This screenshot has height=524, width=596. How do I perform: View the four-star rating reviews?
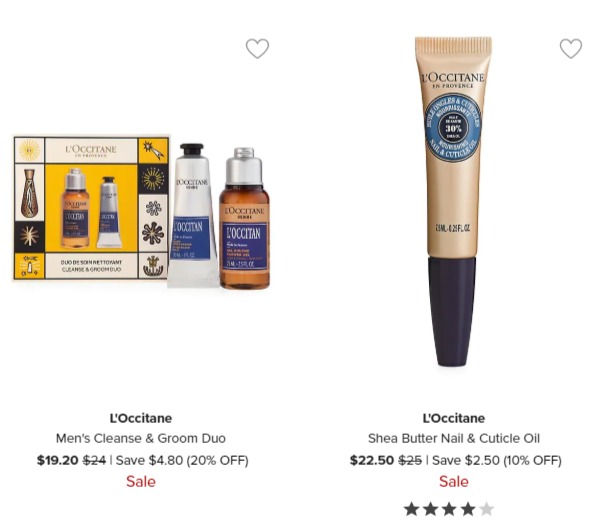[x=449, y=509]
